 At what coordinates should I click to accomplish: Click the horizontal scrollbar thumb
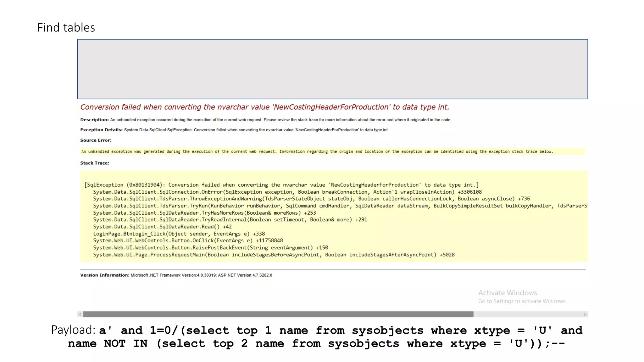278,314
